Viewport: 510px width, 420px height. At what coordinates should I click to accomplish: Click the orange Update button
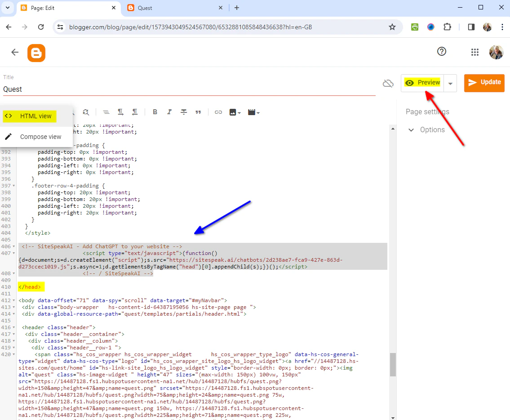pos(484,83)
